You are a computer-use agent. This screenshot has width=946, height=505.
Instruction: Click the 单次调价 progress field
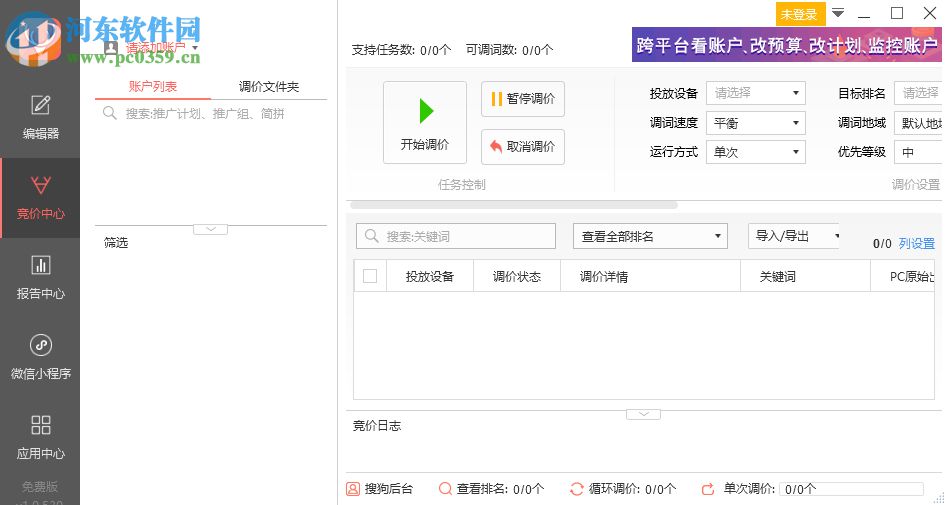click(851, 489)
